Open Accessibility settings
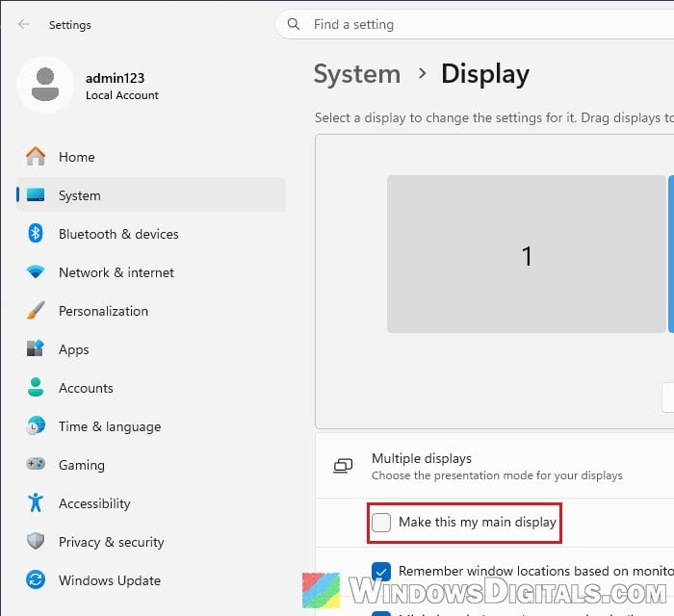The width and height of the screenshot is (674, 616). (151, 503)
